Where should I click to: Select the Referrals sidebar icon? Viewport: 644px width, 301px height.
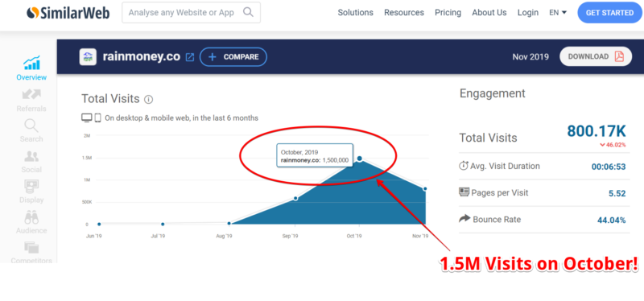[31, 95]
